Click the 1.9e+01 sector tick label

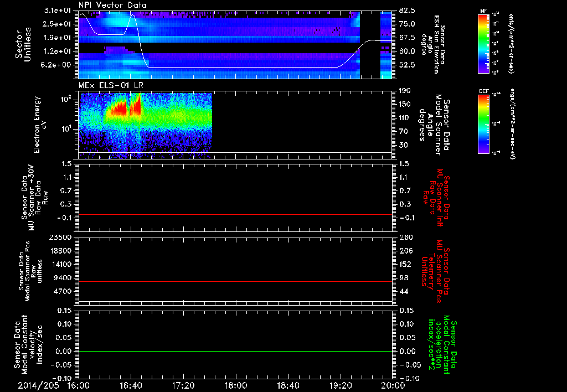pyautogui.click(x=59, y=38)
